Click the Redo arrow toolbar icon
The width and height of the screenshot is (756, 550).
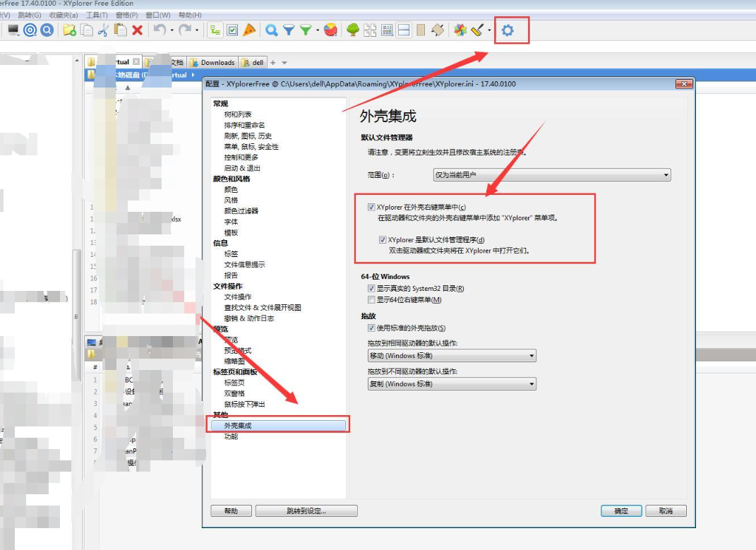coord(185,30)
